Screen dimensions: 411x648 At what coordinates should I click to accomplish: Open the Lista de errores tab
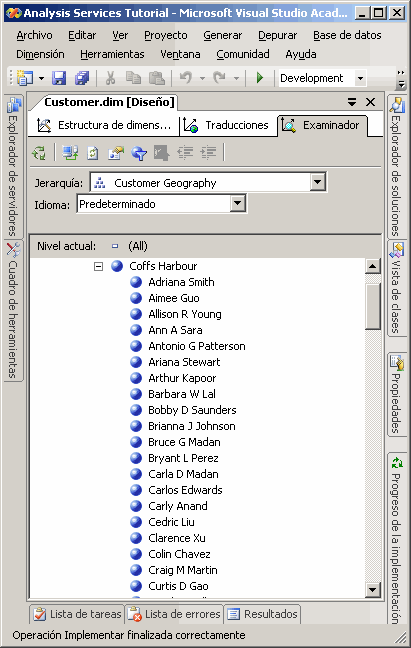tap(174, 614)
